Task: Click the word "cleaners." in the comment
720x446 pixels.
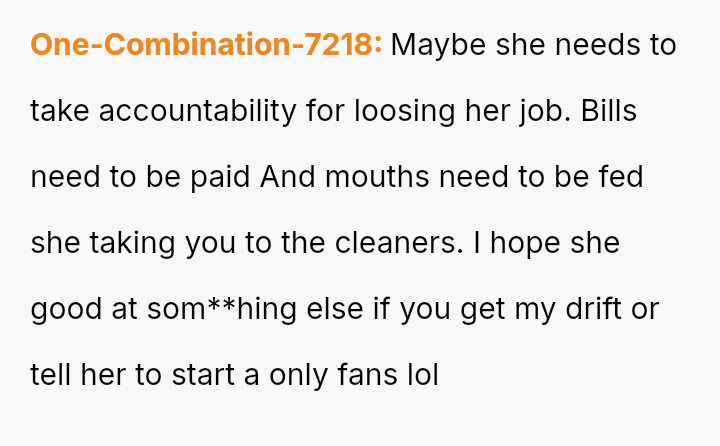Action: (370, 243)
